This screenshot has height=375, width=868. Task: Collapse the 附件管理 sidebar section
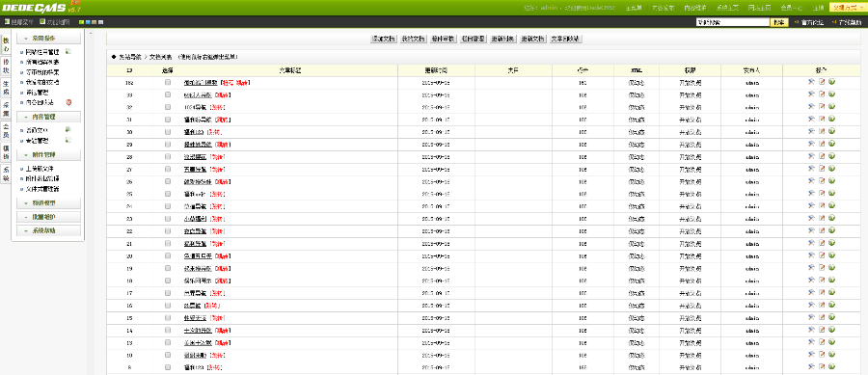(x=49, y=155)
